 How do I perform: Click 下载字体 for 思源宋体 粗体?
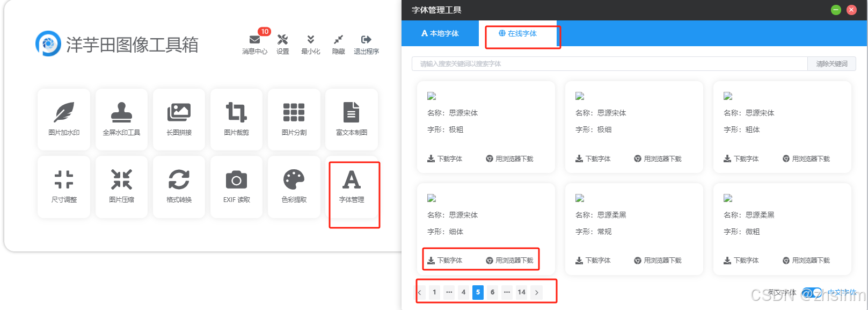[x=741, y=159]
